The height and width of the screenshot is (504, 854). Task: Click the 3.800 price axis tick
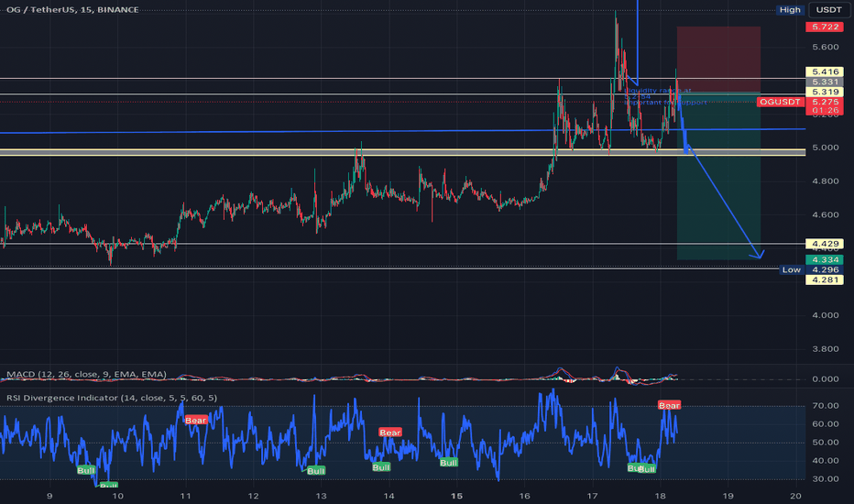825,349
